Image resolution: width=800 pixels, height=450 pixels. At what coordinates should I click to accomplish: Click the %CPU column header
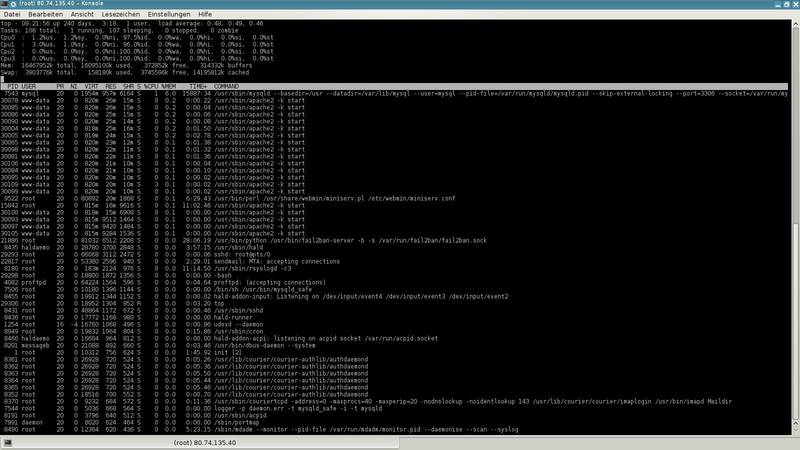(x=151, y=87)
